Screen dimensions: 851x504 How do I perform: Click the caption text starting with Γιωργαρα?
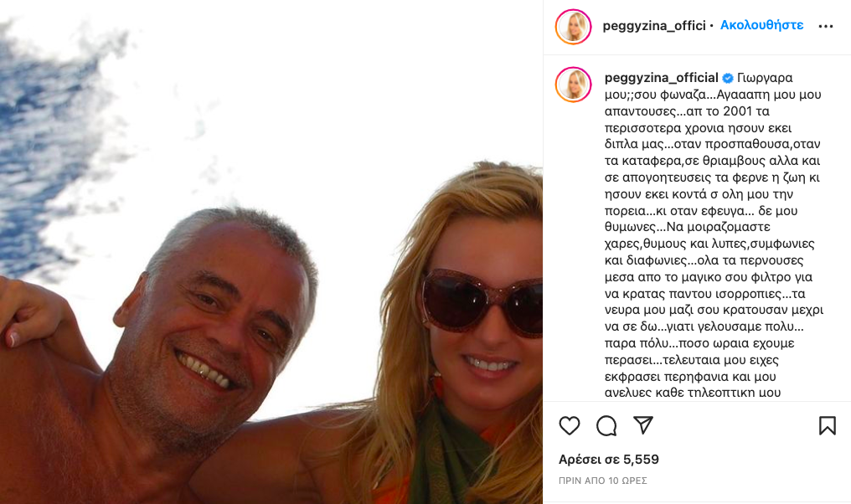714,235
